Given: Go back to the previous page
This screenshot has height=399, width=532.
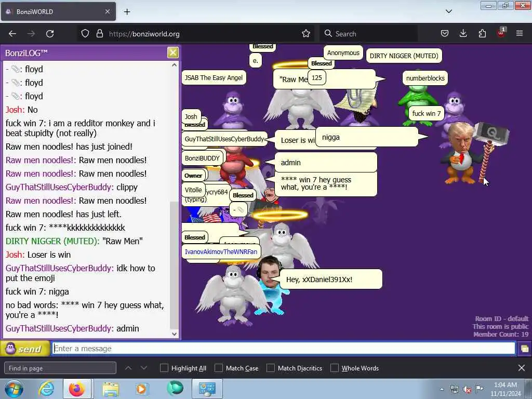Looking at the screenshot, I should 12,34.
